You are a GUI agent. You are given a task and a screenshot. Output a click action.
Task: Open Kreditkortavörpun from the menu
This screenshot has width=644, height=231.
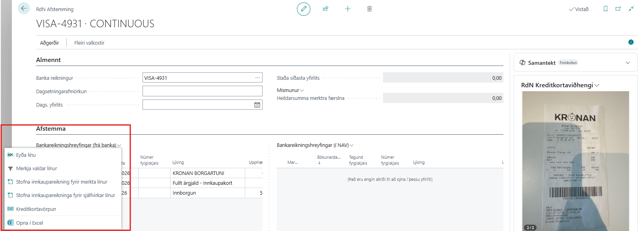click(x=63, y=209)
